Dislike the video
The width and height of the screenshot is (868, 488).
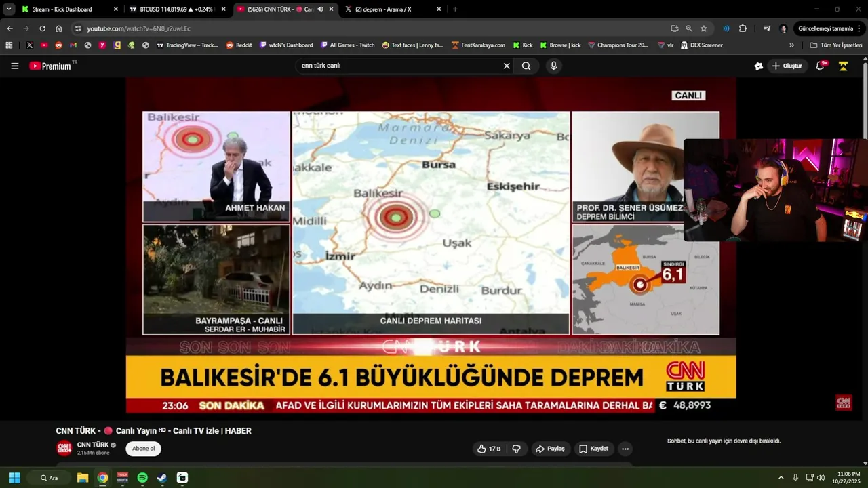517,449
